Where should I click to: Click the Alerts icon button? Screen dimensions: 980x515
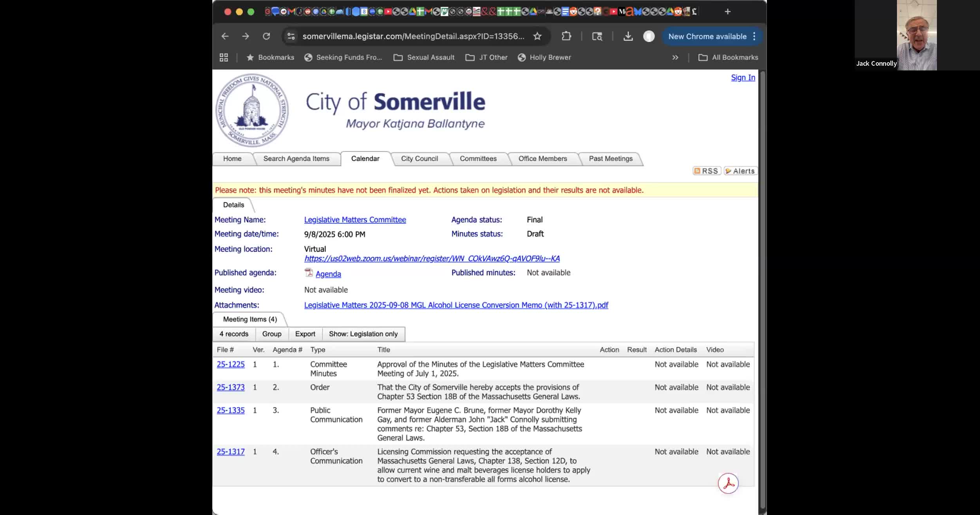coord(740,171)
